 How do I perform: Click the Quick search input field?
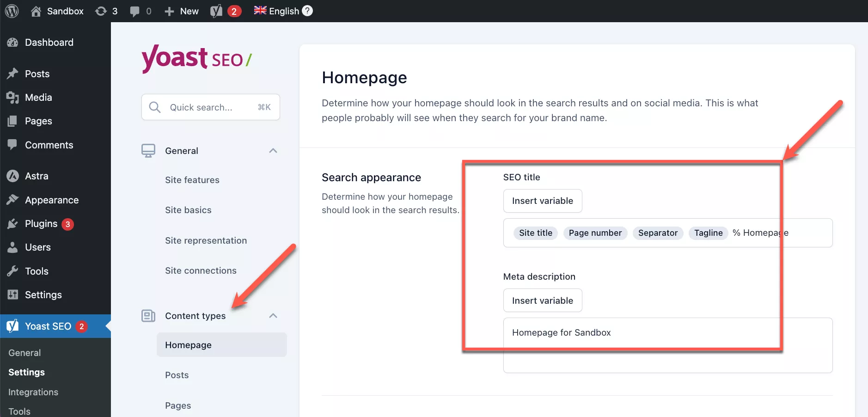[210, 107]
